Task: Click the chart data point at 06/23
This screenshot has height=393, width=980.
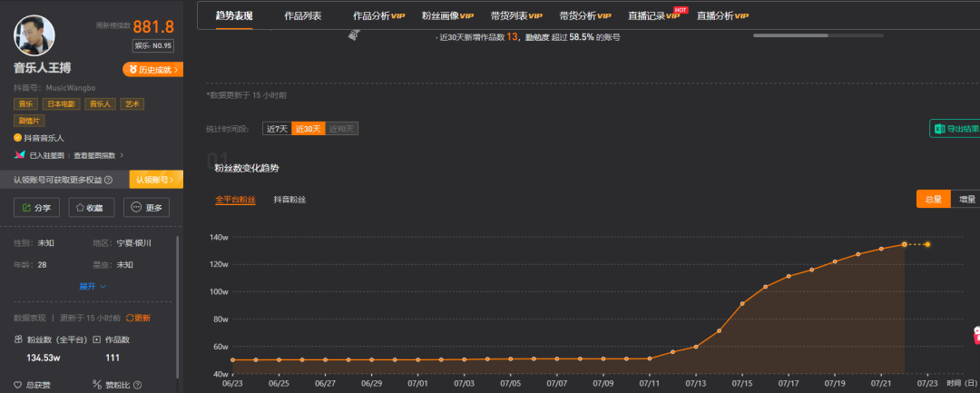Action: tap(232, 360)
